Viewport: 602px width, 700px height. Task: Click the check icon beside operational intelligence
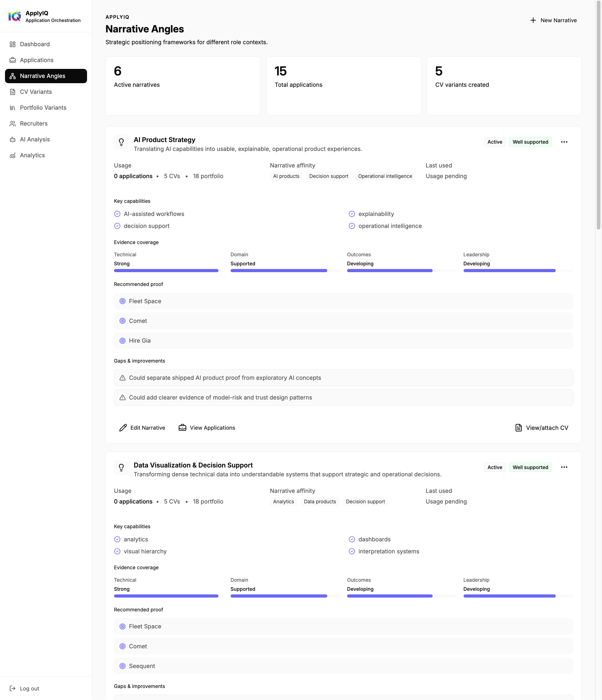click(x=352, y=226)
